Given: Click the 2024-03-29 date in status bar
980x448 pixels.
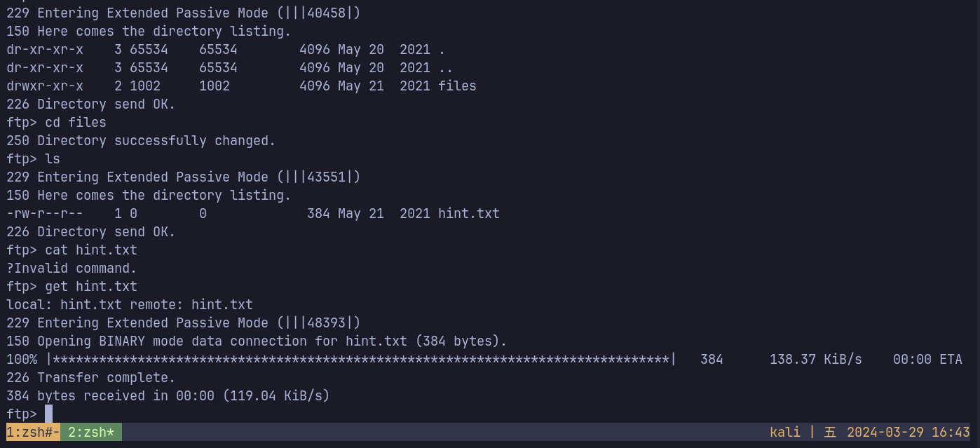Looking at the screenshot, I should coord(885,433).
